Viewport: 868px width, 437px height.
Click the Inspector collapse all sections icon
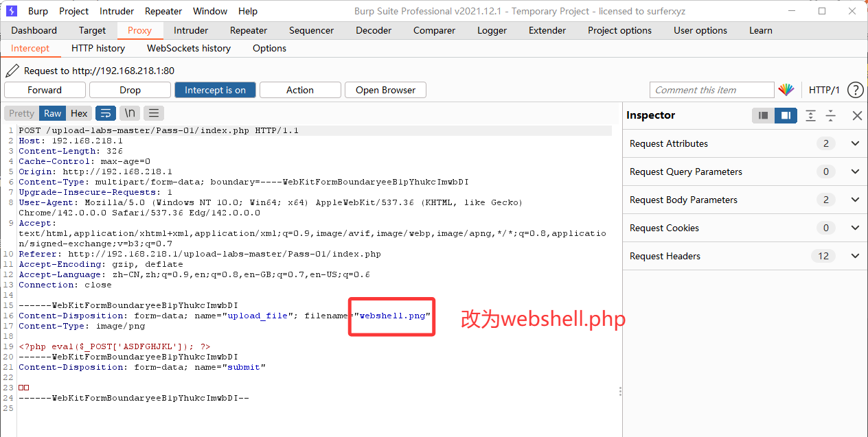(x=831, y=115)
